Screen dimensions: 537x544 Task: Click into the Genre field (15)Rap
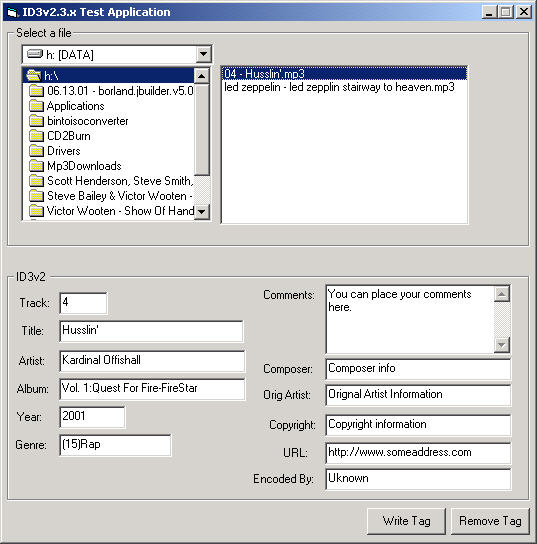[115, 445]
